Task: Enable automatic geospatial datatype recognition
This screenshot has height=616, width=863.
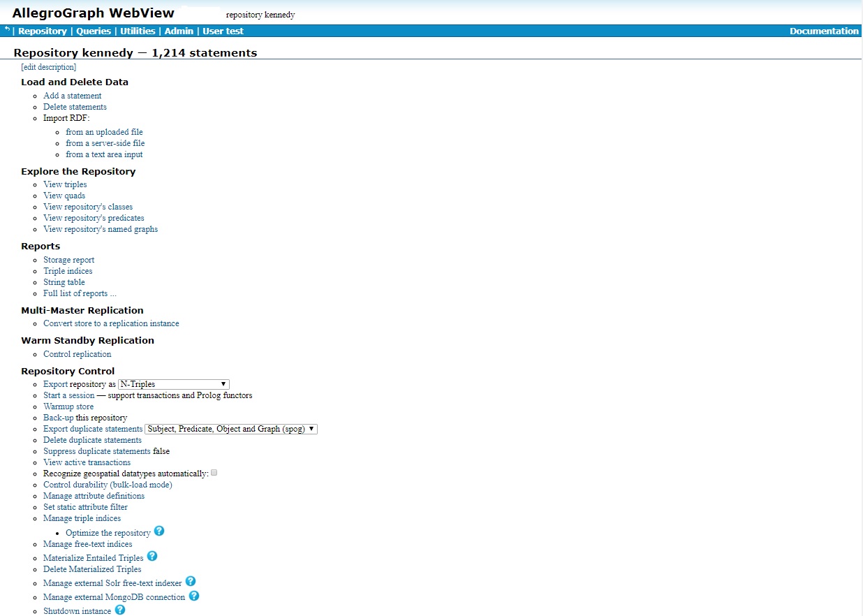Action: point(214,473)
